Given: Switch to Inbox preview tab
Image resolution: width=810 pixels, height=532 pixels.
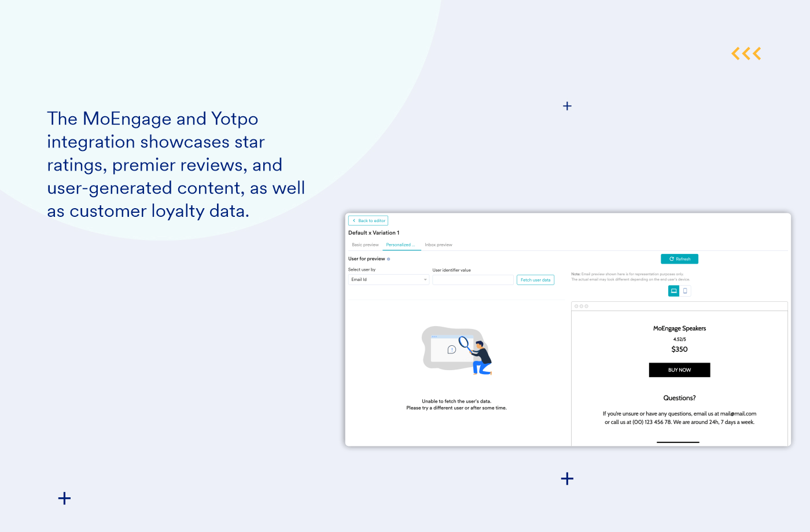Looking at the screenshot, I should [x=439, y=245].
